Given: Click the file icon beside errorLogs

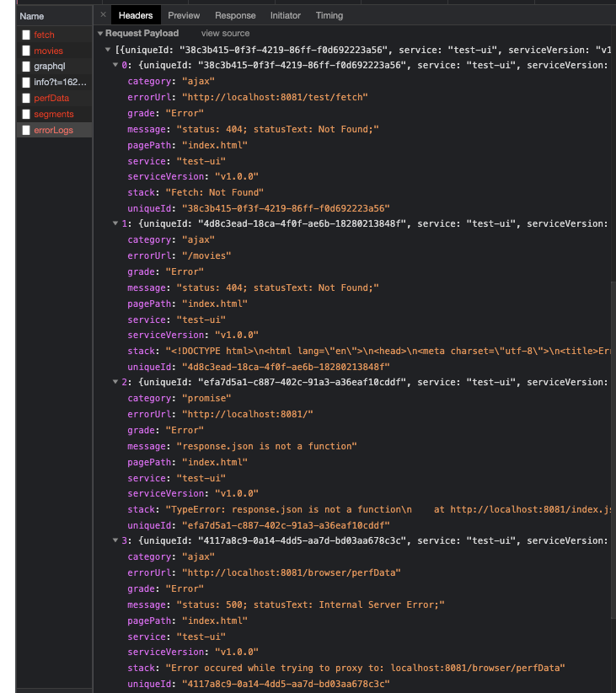Looking at the screenshot, I should [26, 131].
